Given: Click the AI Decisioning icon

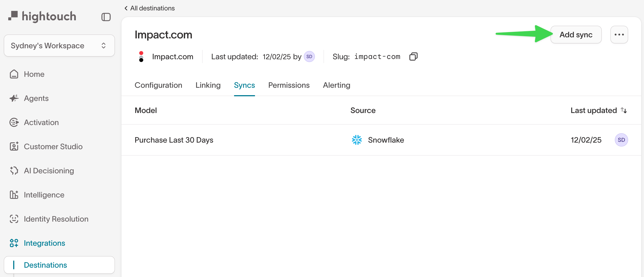Looking at the screenshot, I should pyautogui.click(x=14, y=171).
